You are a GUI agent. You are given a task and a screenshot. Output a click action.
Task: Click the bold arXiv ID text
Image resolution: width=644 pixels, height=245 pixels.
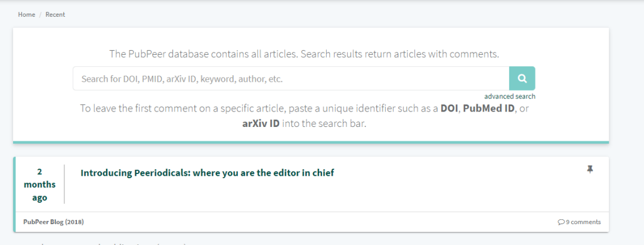[x=261, y=123]
